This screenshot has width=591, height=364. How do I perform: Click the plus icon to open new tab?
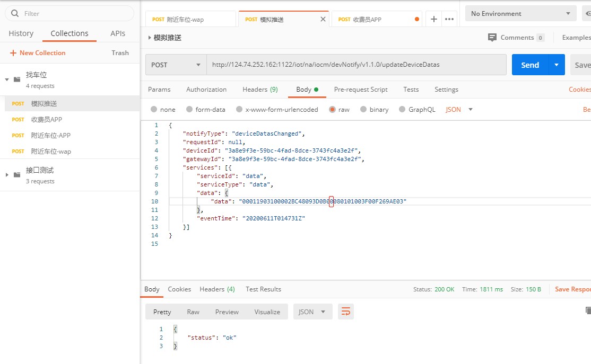433,19
